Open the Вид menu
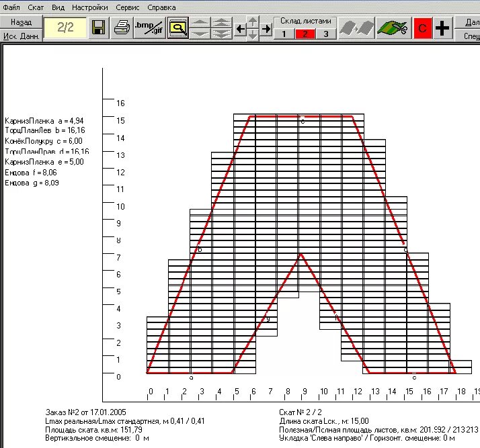480x448 pixels. point(58,7)
